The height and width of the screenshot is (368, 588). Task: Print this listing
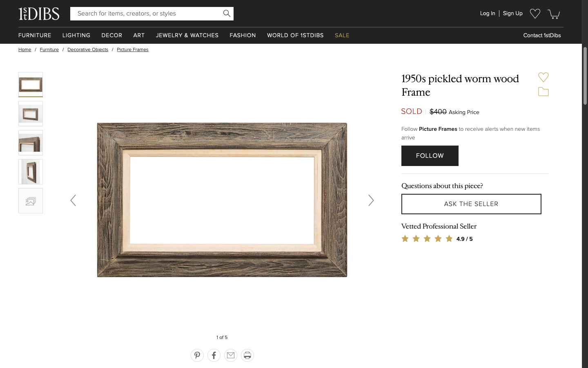pos(247,355)
